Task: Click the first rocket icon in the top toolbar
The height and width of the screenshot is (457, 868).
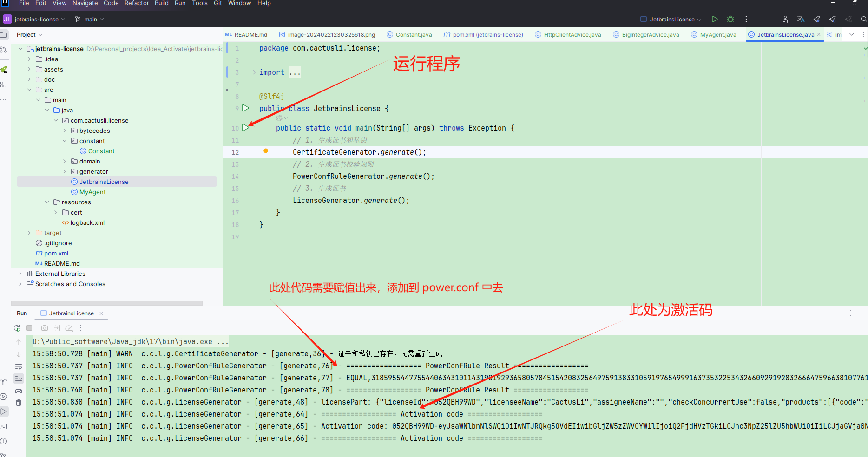Action: point(817,19)
